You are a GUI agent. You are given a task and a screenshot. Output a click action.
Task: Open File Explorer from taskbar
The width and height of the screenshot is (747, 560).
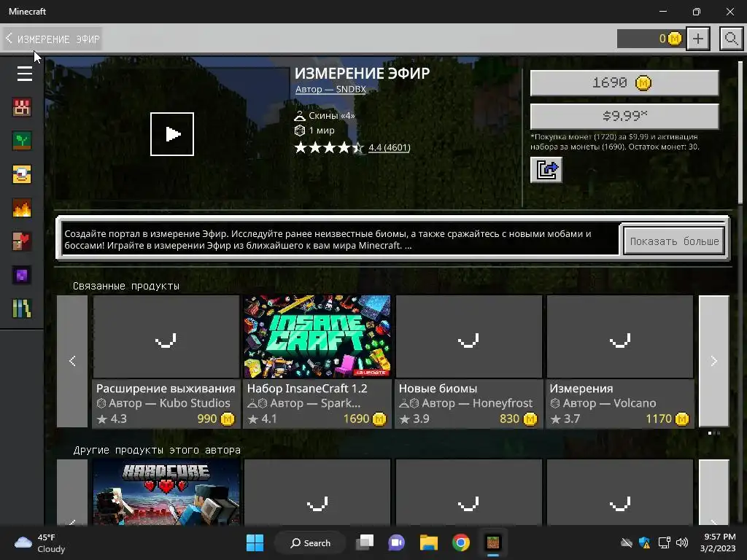pyautogui.click(x=429, y=542)
